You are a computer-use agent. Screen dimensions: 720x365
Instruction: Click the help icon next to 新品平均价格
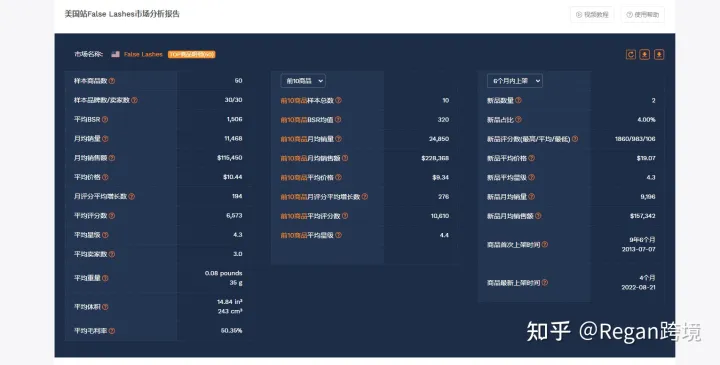pos(532,158)
